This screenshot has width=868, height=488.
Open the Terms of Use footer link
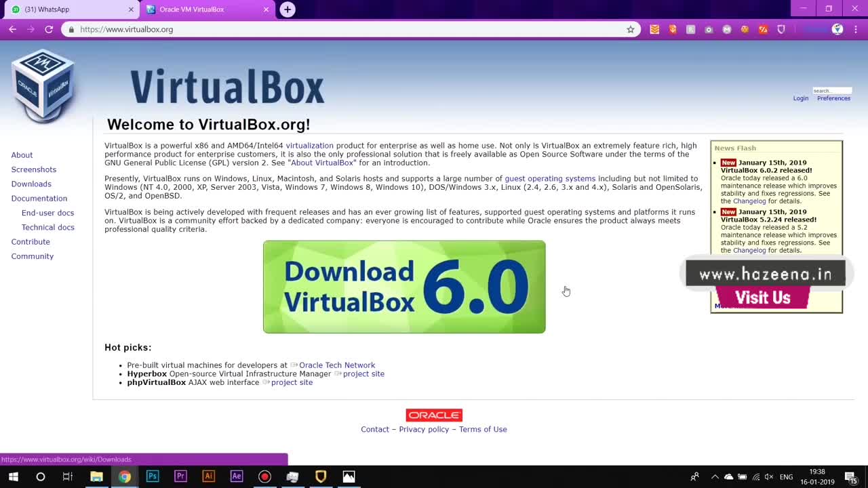(x=483, y=430)
